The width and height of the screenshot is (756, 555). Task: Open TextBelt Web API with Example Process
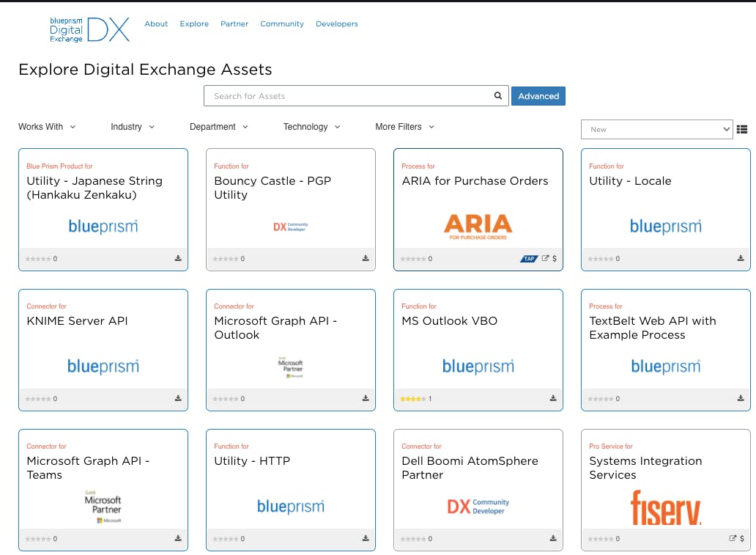tap(653, 328)
